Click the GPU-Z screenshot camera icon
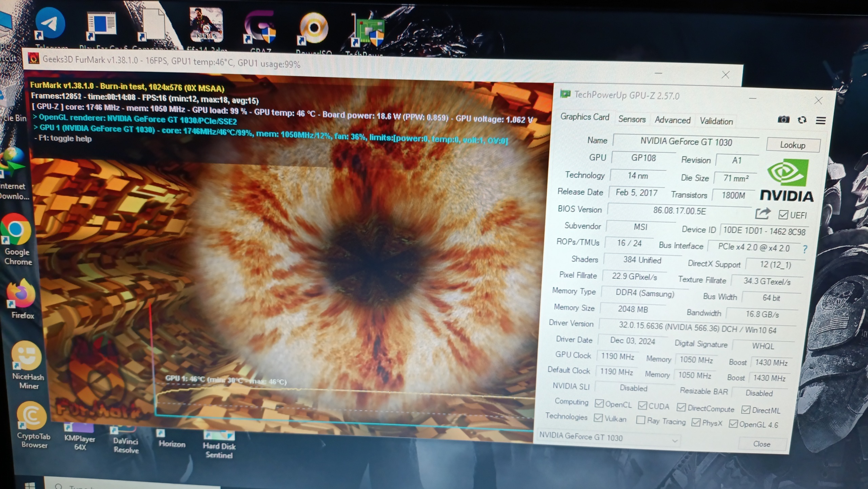The width and height of the screenshot is (868, 489). pyautogui.click(x=783, y=120)
